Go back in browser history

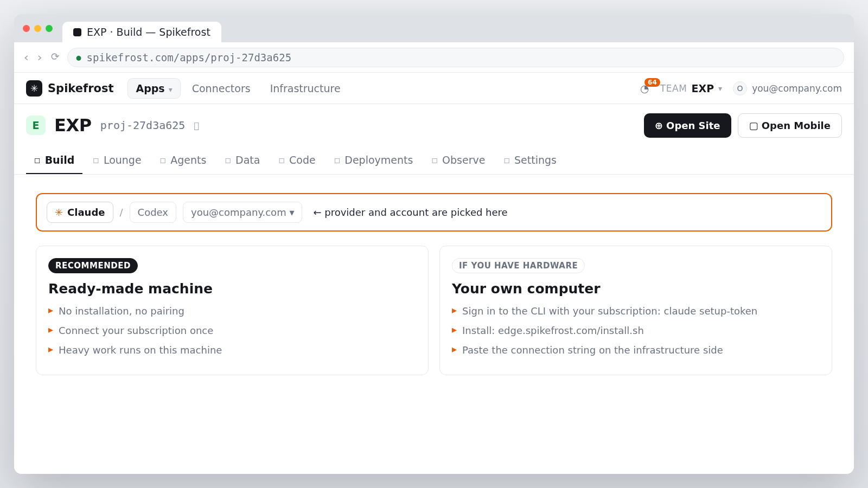[26, 57]
